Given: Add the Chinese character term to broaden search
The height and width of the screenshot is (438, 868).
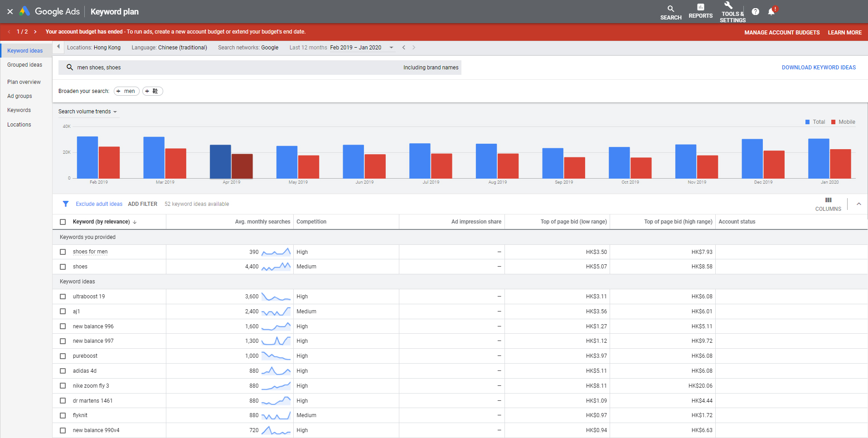Looking at the screenshot, I should [152, 91].
